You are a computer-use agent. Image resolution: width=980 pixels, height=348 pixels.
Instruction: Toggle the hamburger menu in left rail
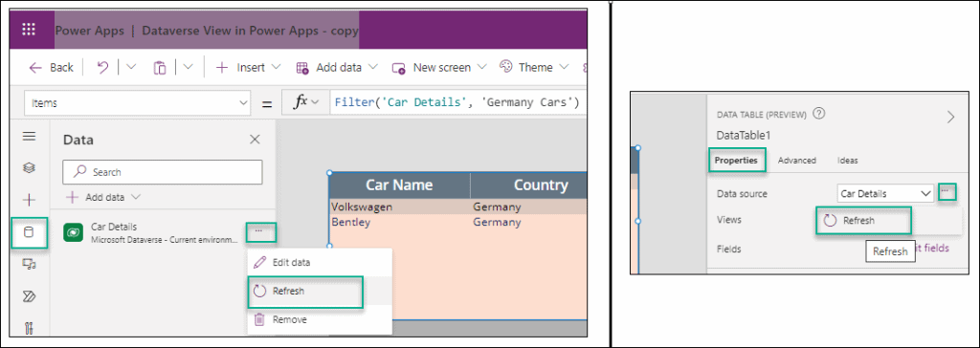[x=29, y=137]
